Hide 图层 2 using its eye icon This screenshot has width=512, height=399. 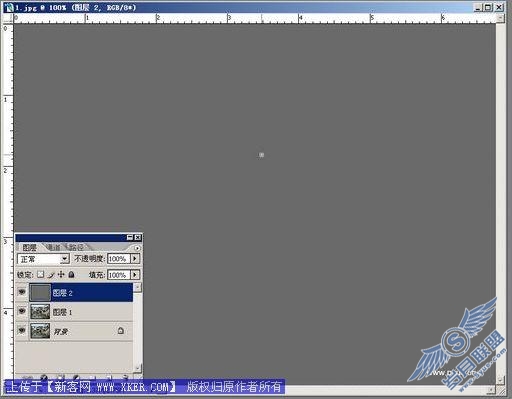click(22, 292)
